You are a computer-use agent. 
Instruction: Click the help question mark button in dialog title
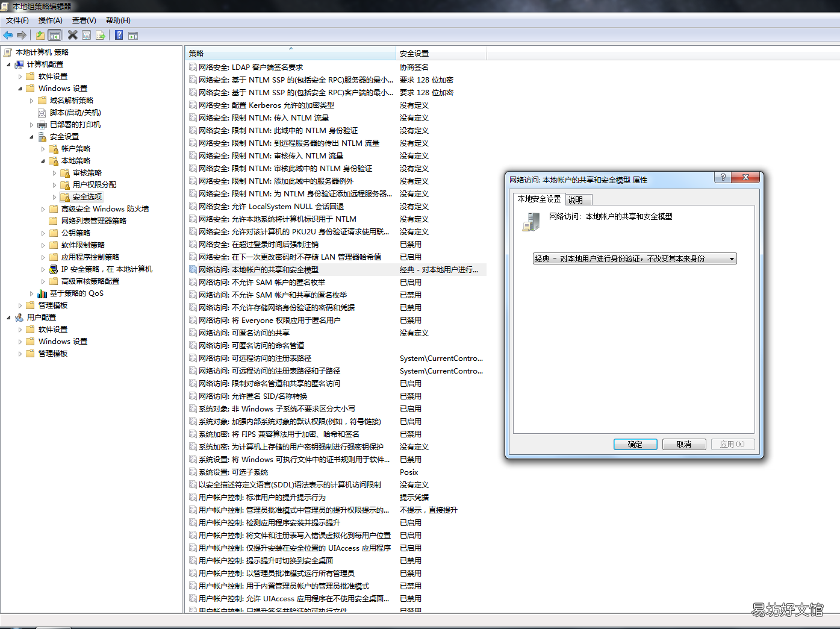click(723, 177)
